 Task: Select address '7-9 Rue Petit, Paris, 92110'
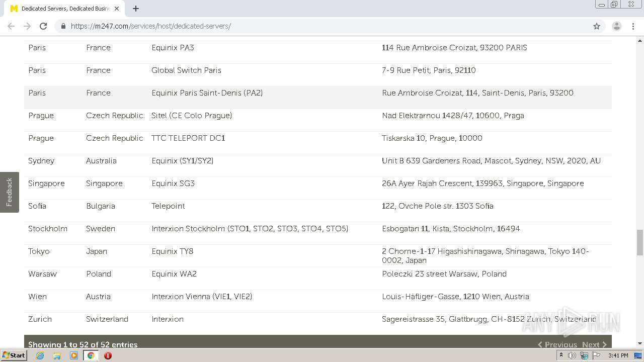click(429, 70)
